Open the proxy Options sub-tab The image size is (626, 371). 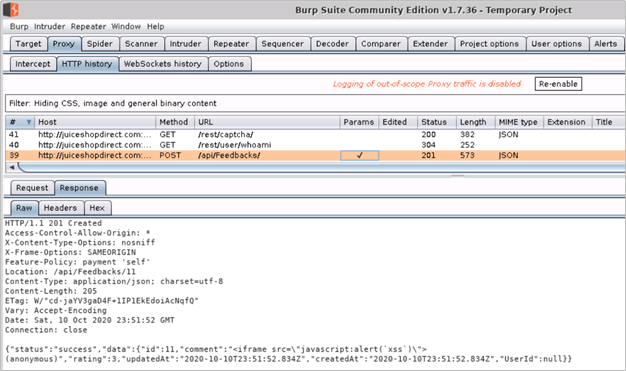tap(229, 64)
